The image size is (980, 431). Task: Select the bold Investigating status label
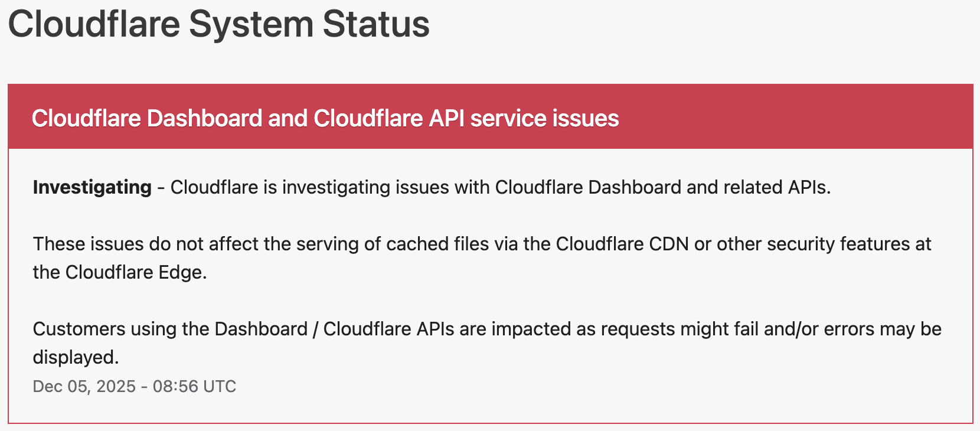pyautogui.click(x=92, y=187)
